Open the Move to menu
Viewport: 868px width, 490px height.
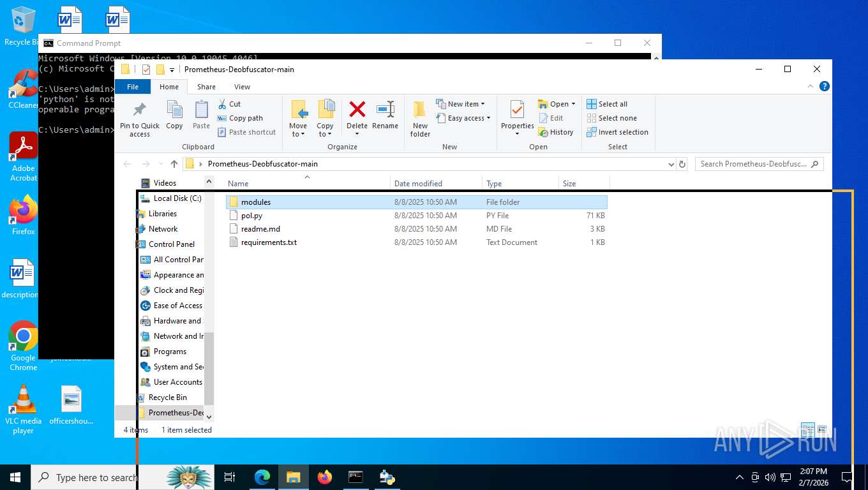pyautogui.click(x=298, y=119)
